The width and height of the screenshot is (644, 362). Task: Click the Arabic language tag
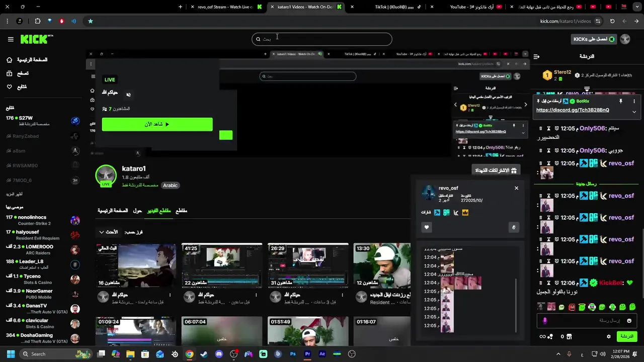170,186
